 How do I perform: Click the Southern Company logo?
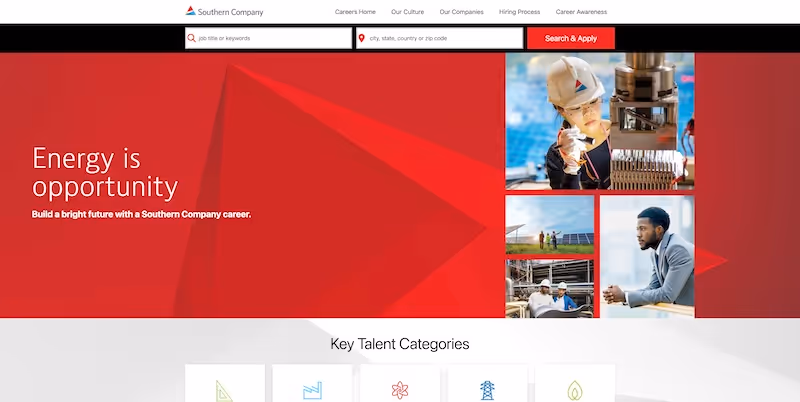point(224,11)
